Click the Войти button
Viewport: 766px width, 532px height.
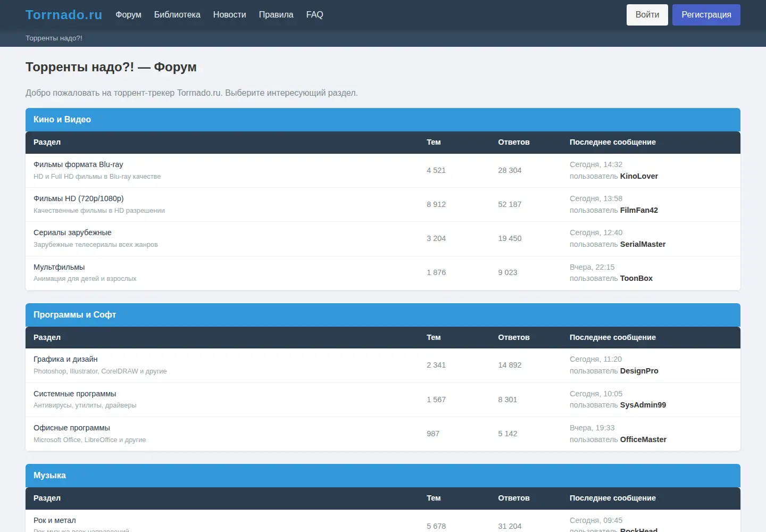coord(647,15)
